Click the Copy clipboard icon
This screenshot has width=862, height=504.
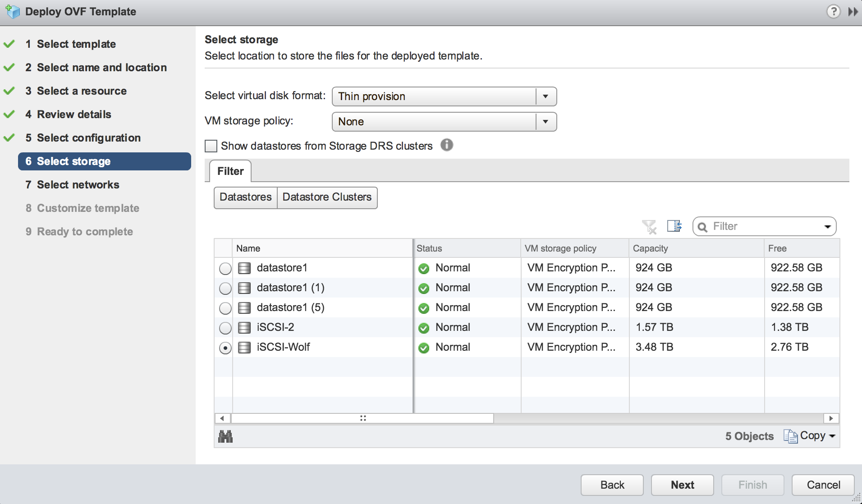pyautogui.click(x=790, y=436)
